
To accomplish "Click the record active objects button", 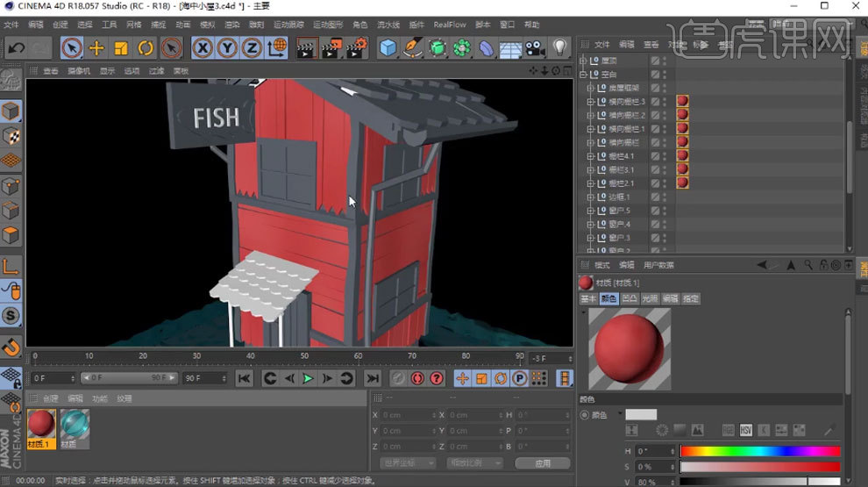I will tap(417, 378).
